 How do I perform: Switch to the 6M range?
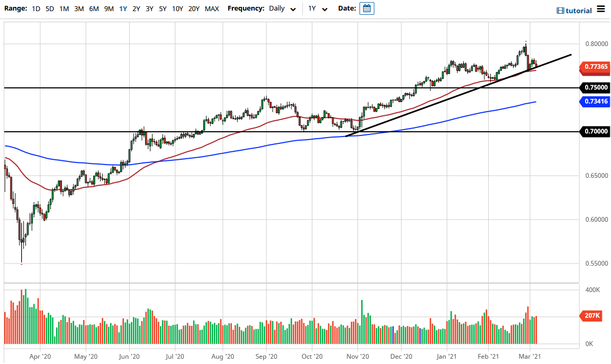coord(93,8)
